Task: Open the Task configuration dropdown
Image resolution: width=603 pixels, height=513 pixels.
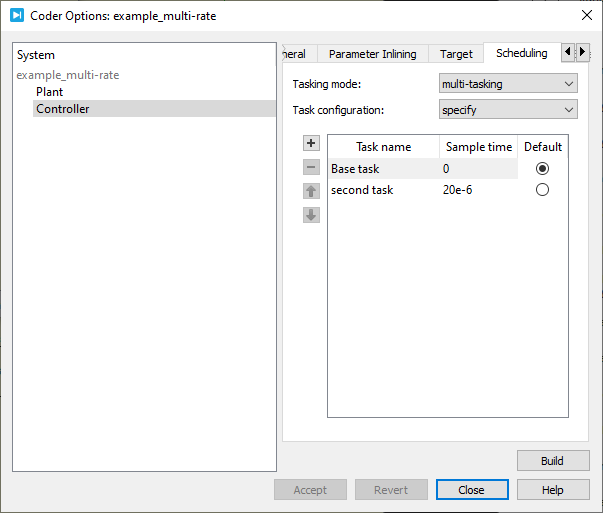Action: 508,110
